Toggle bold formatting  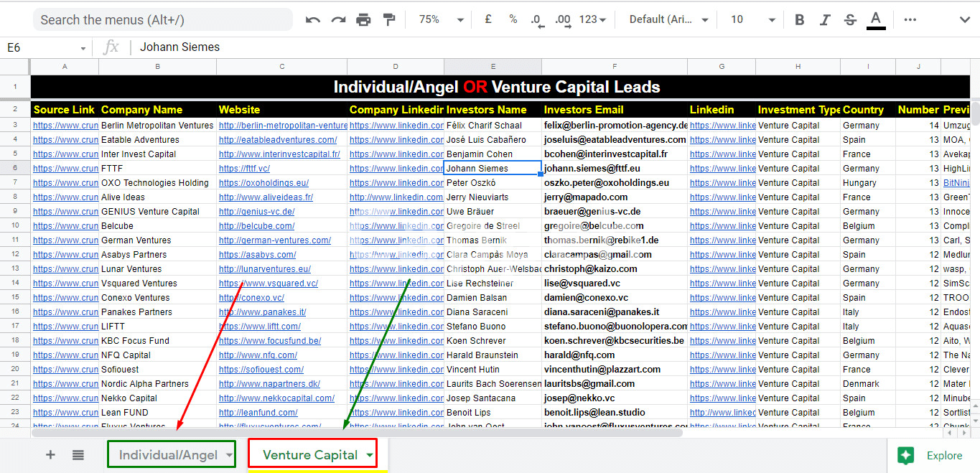[x=799, y=20]
